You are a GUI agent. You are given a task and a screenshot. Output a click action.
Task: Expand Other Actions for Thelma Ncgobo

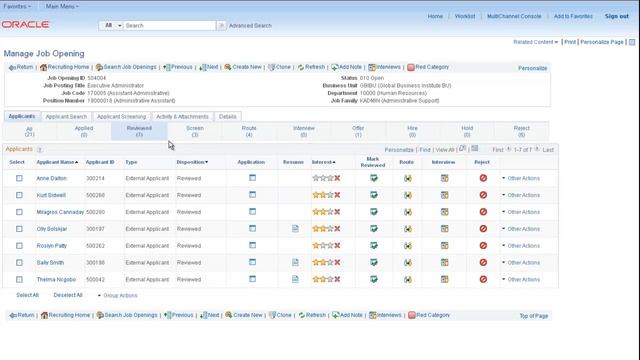pos(521,280)
